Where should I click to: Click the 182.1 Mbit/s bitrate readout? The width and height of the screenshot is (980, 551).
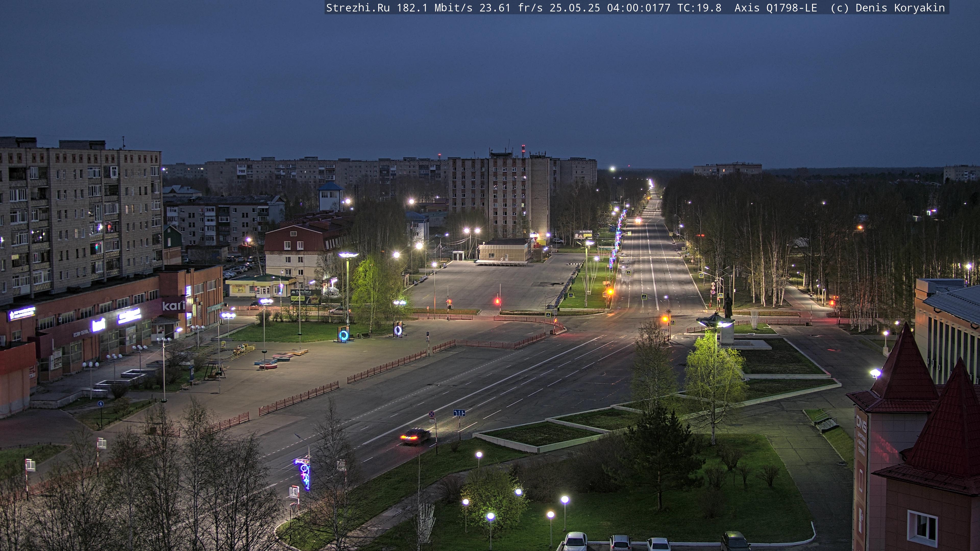[434, 8]
